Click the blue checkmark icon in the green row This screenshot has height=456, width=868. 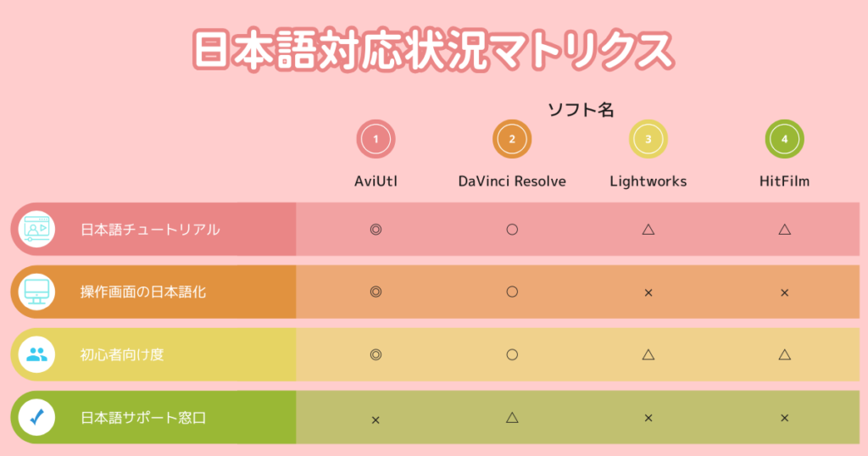point(36,417)
